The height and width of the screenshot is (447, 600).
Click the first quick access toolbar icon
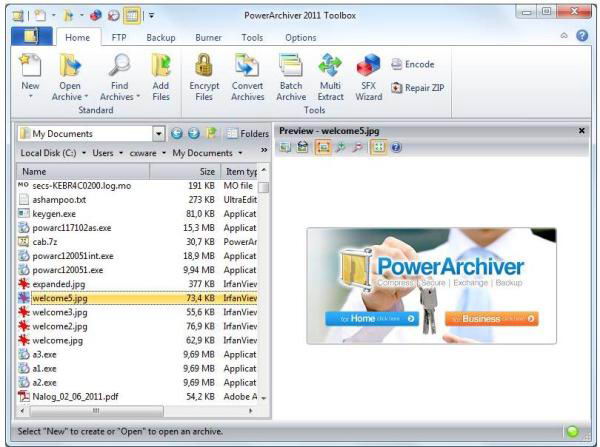[18, 16]
